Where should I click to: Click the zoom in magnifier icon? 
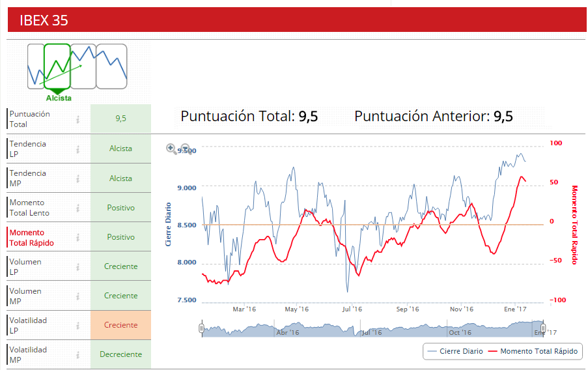pyautogui.click(x=171, y=149)
